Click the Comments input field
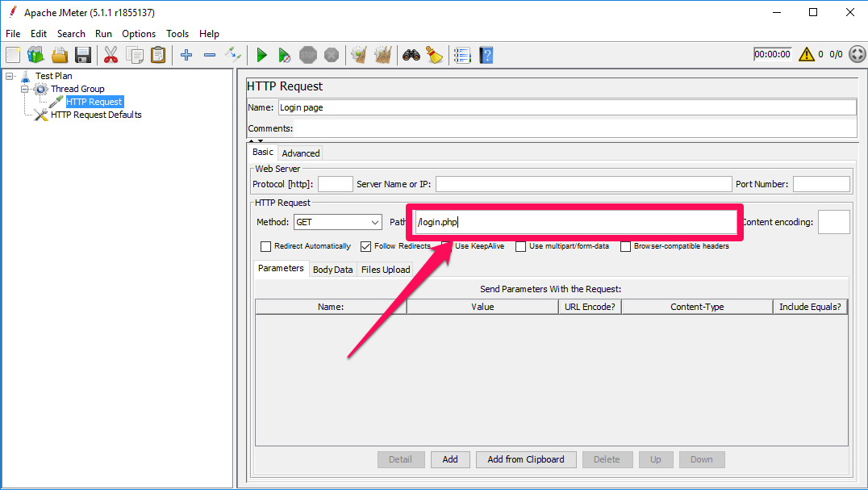Viewport: 868px width, 490px height. pos(575,128)
